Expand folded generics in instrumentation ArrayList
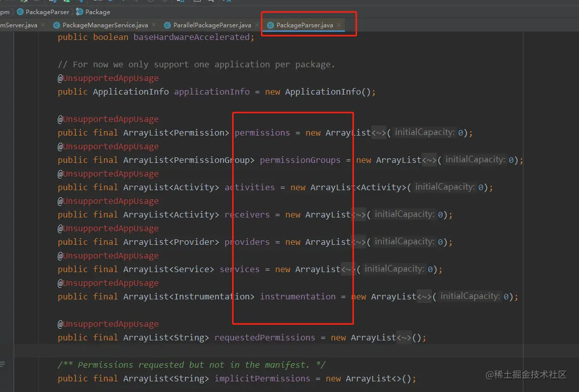This screenshot has height=392, width=579. tap(424, 297)
